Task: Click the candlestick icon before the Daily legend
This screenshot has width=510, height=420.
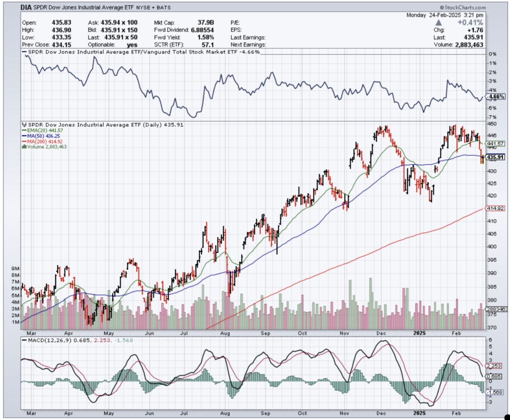Action: point(24,124)
